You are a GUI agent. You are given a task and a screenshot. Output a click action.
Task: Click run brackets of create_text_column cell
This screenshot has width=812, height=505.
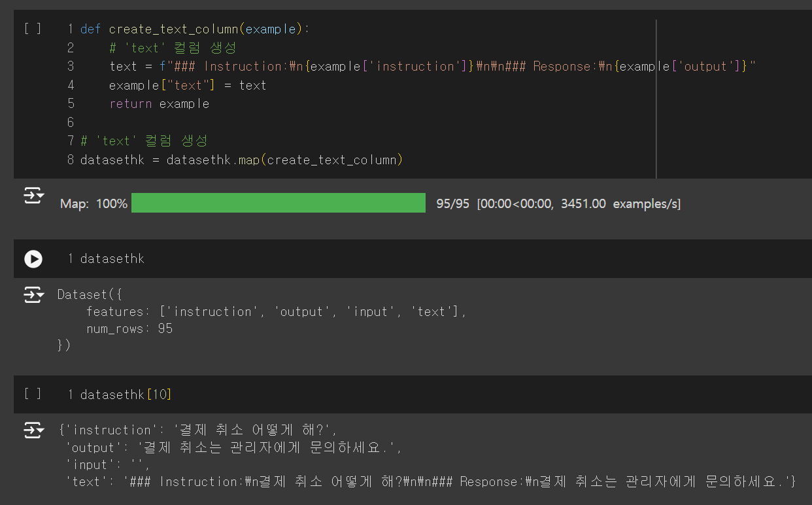[33, 29]
